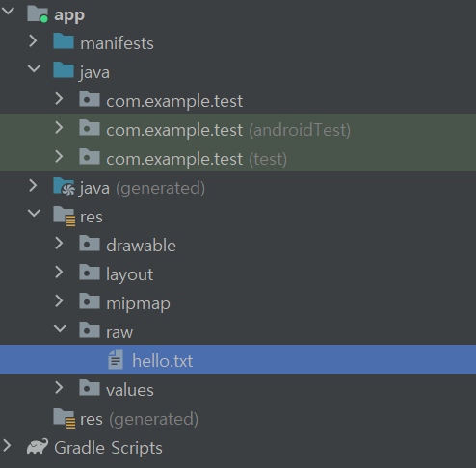The height and width of the screenshot is (468, 476).
Task: Click the java source folder icon
Action: pos(64,70)
